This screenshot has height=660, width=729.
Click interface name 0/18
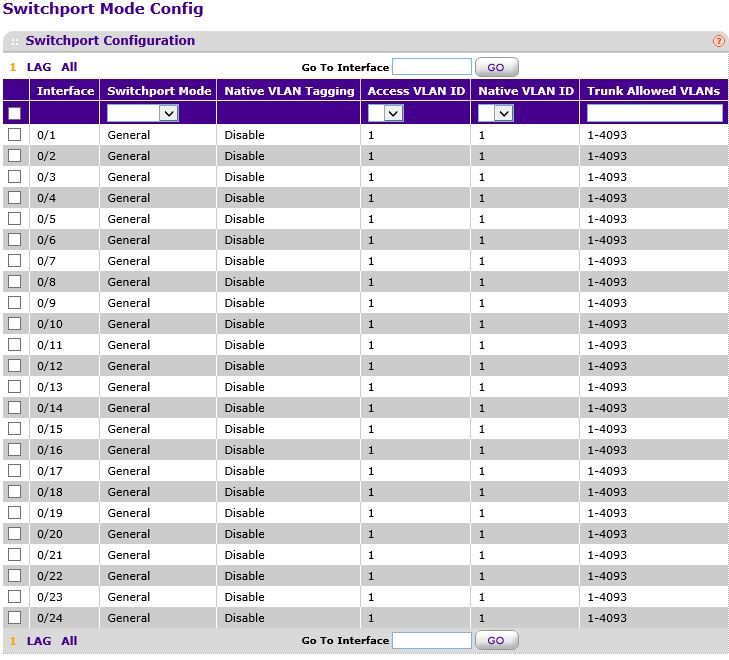click(50, 492)
